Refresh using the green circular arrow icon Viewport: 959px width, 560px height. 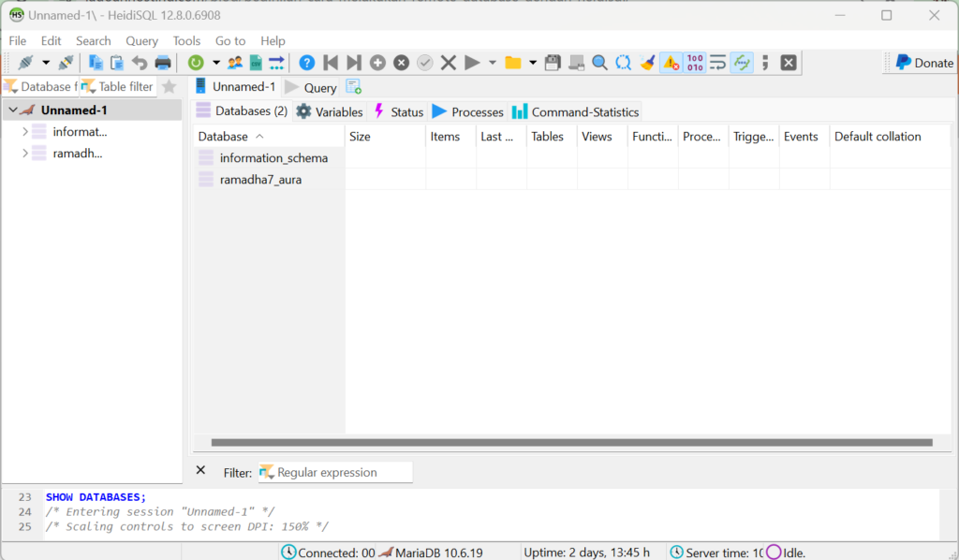tap(197, 62)
